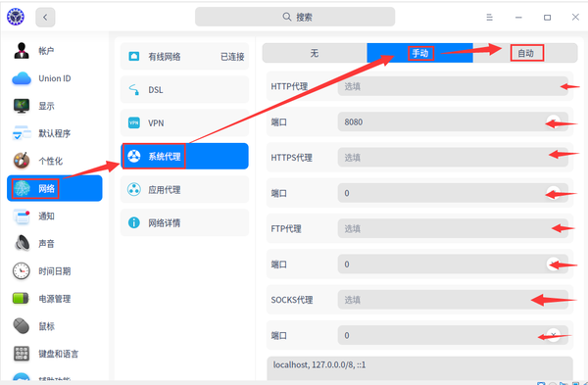Open 有线网络 wired network settings
The width and height of the screenshot is (588, 385).
pyautogui.click(x=184, y=56)
